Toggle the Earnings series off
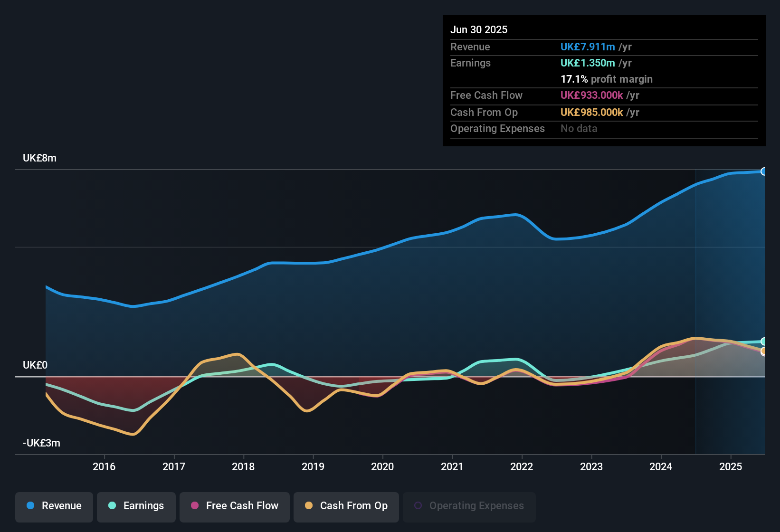Viewport: 780px width, 532px height. pos(136,506)
